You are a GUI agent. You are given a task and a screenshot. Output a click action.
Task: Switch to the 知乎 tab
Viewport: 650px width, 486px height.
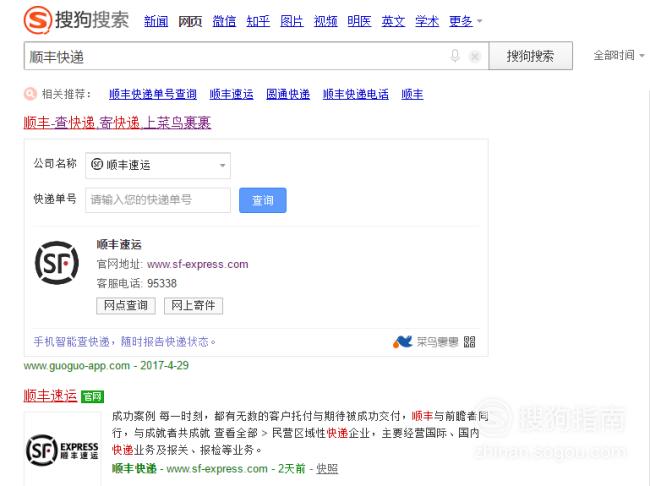pyautogui.click(x=258, y=21)
